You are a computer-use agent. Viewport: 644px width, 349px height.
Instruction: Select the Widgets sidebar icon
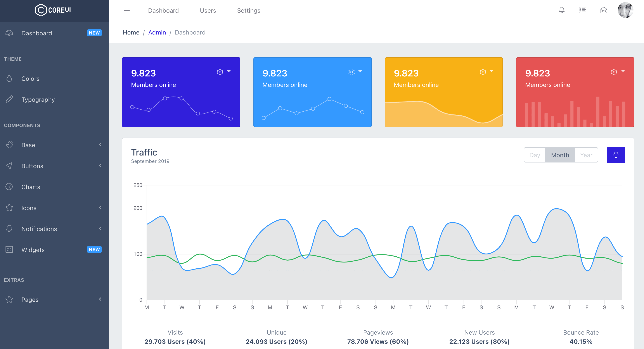pos(9,249)
